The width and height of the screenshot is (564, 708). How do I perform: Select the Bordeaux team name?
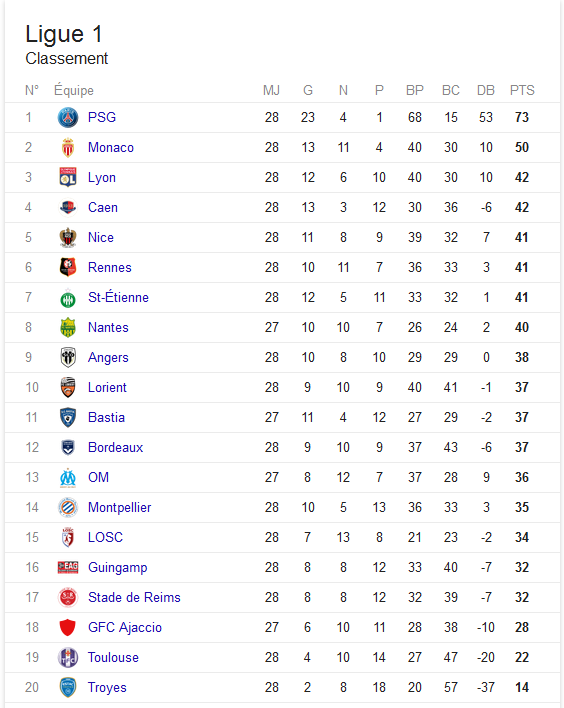point(116,447)
